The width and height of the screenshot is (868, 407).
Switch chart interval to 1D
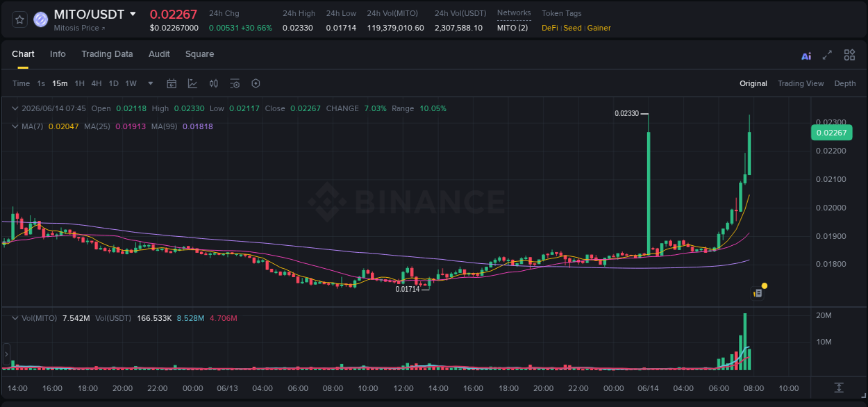point(113,83)
